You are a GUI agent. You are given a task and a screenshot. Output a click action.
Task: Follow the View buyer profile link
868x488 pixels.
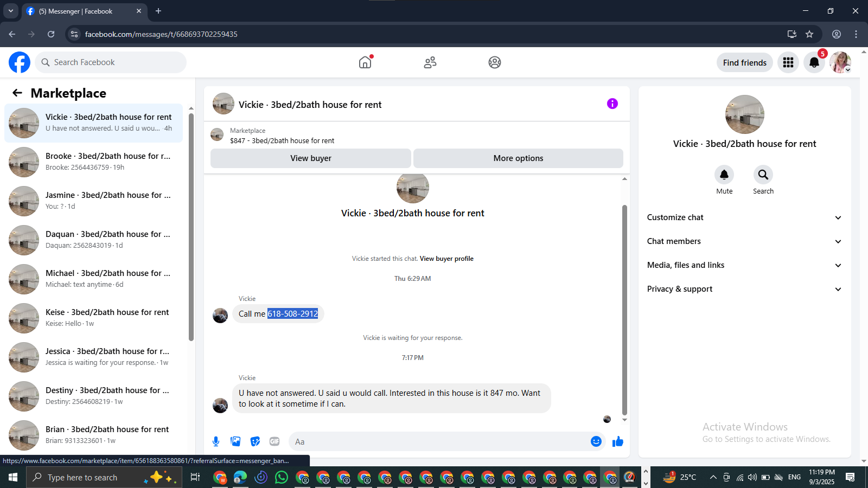[446, 259]
